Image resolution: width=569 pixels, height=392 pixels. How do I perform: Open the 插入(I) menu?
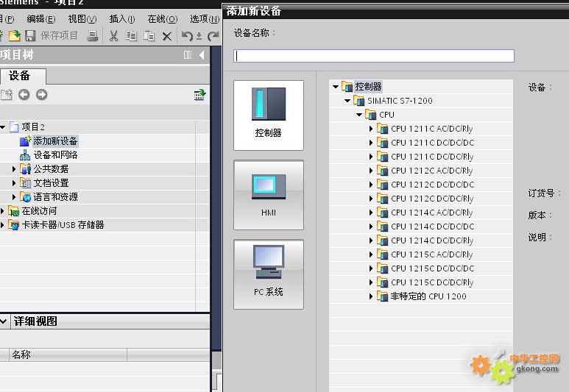[122, 19]
